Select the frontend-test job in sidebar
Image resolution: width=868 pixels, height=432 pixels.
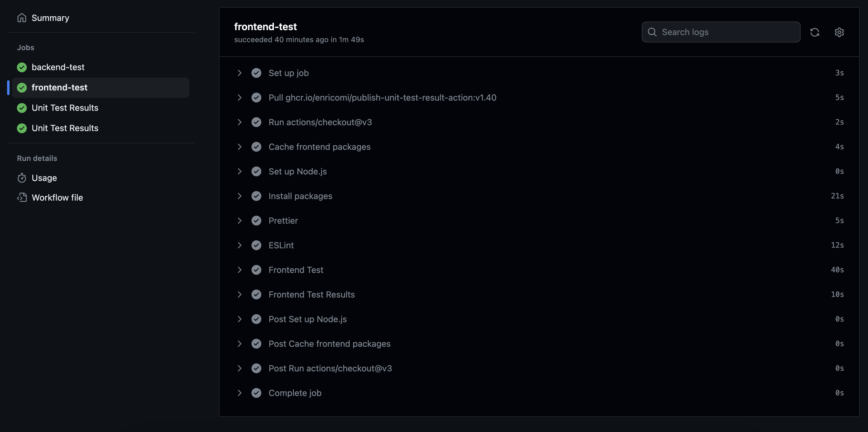[x=60, y=88]
